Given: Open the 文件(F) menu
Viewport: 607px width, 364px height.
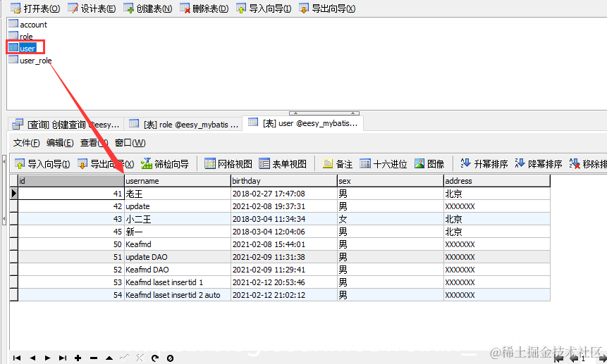Looking at the screenshot, I should [26, 143].
